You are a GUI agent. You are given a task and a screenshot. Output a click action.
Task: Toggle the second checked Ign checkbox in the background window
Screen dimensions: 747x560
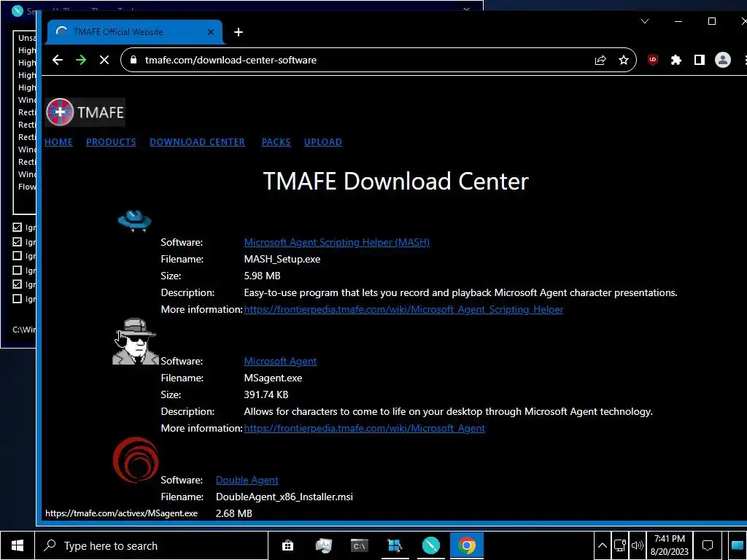(x=18, y=241)
